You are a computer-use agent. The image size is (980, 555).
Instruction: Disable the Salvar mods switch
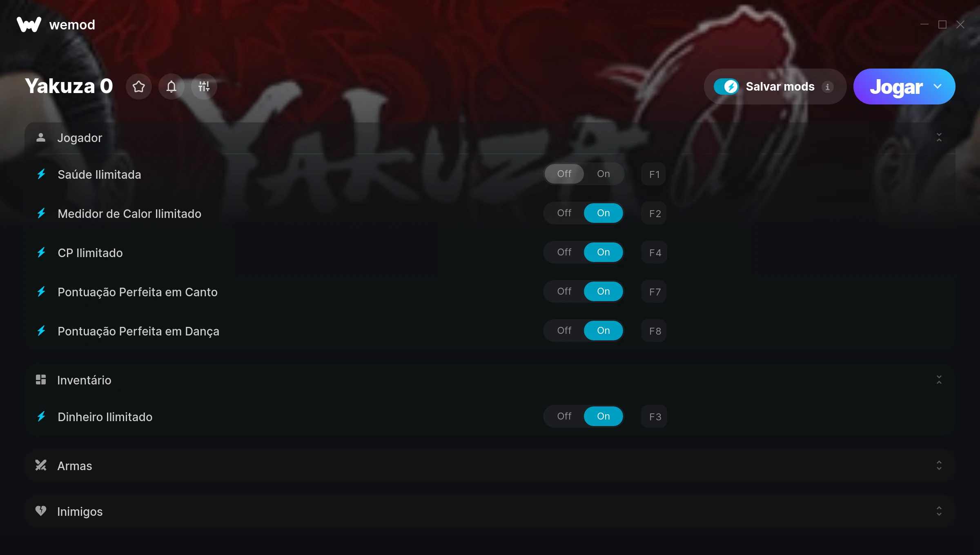click(726, 87)
